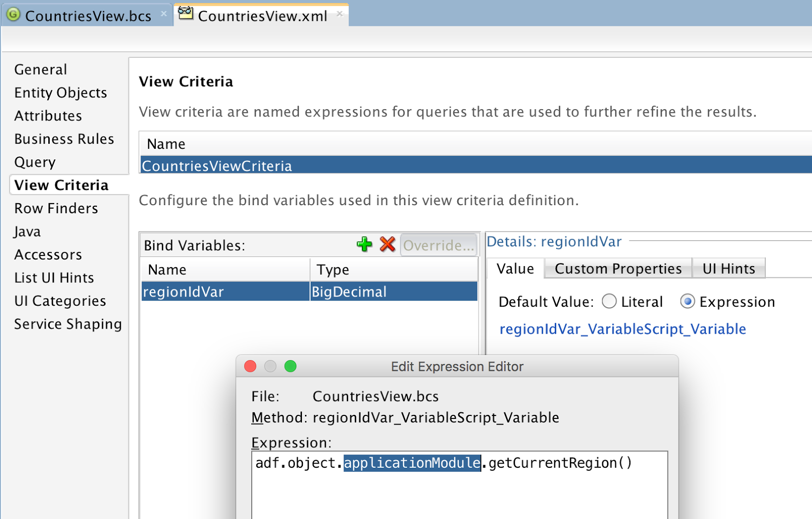Viewport: 812px width, 519px height.
Task: Close the CountriesView.bcs tab
Action: [163, 14]
